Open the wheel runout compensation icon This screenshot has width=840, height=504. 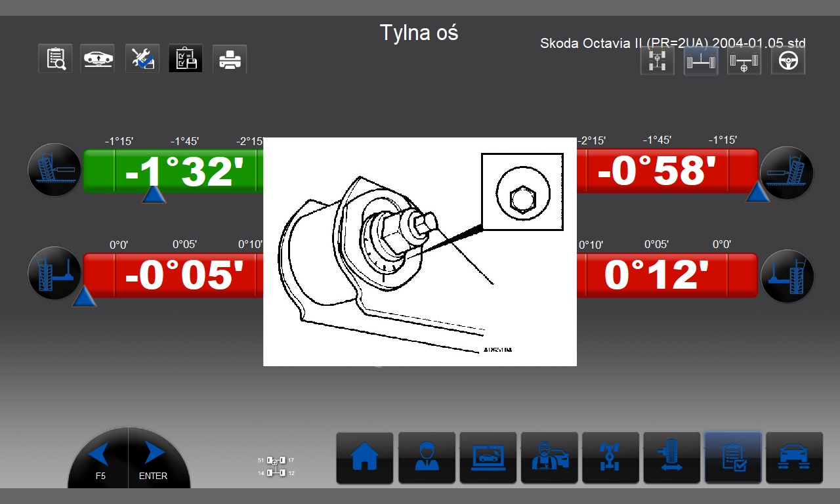tap(672, 457)
